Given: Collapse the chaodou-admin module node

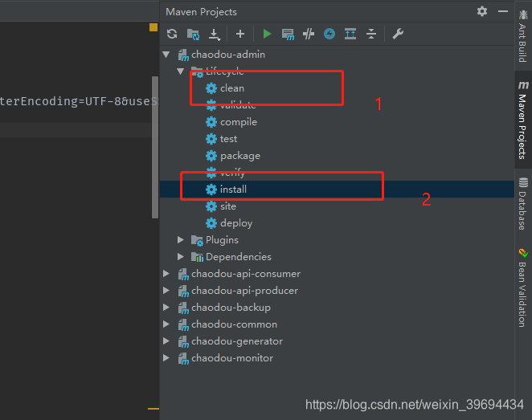Looking at the screenshot, I should pyautogui.click(x=166, y=55).
